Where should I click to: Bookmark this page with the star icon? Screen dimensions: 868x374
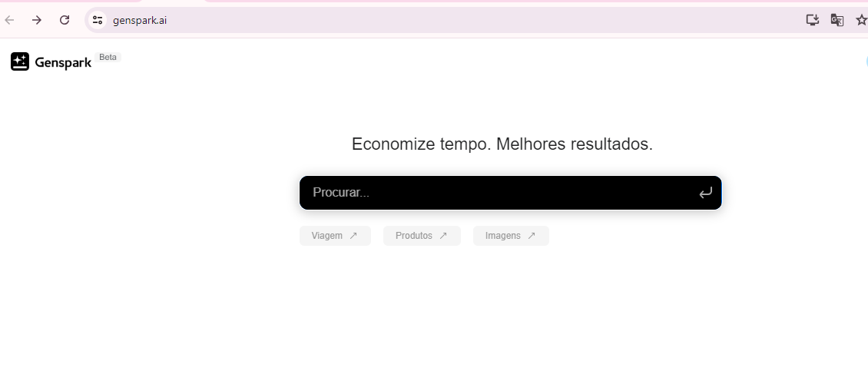(x=861, y=21)
